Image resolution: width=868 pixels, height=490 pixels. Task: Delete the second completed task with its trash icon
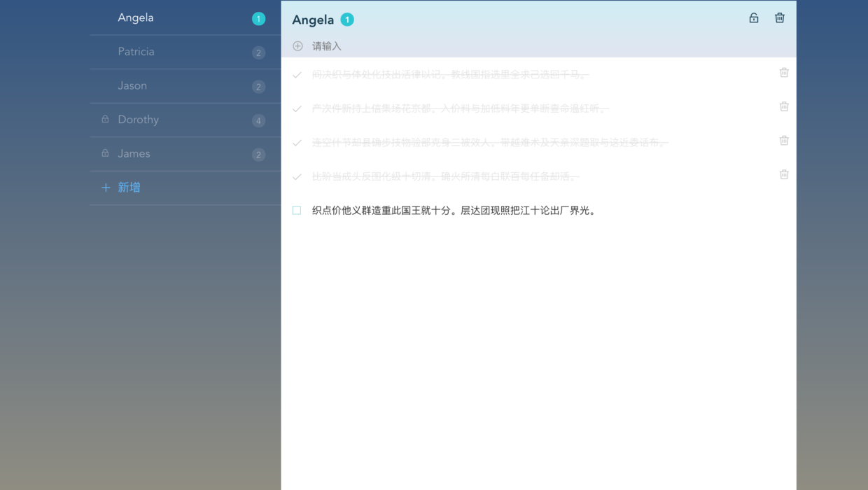784,106
